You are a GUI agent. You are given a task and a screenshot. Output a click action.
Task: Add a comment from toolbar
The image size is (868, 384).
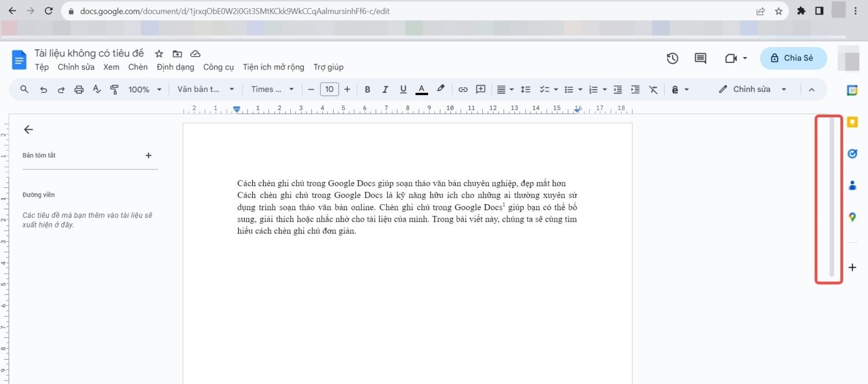pos(481,90)
